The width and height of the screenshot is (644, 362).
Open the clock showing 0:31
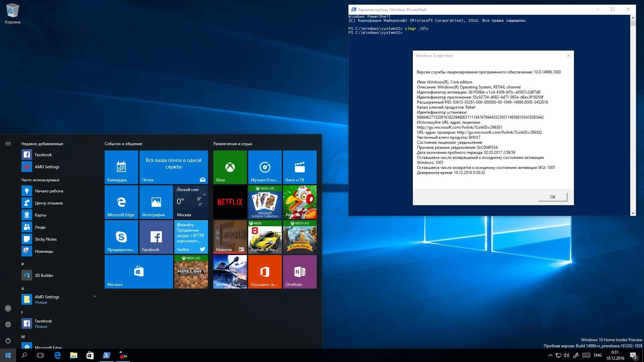(x=615, y=355)
